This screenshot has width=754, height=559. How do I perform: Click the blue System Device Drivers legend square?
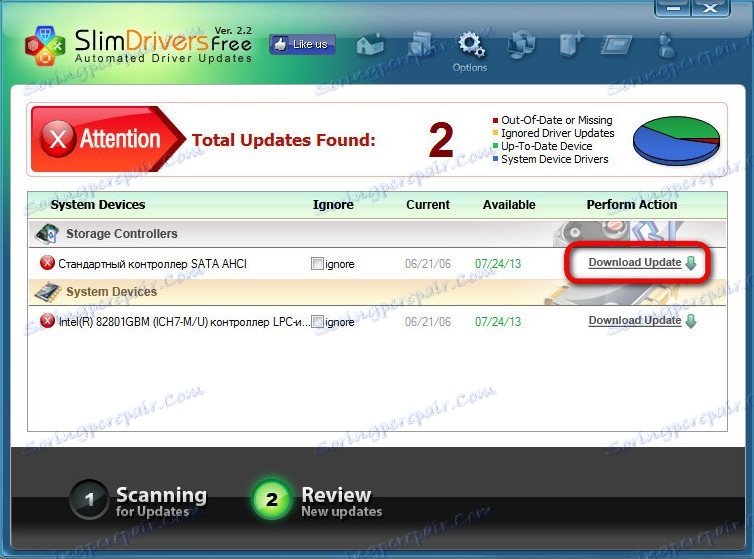pyautogui.click(x=495, y=159)
